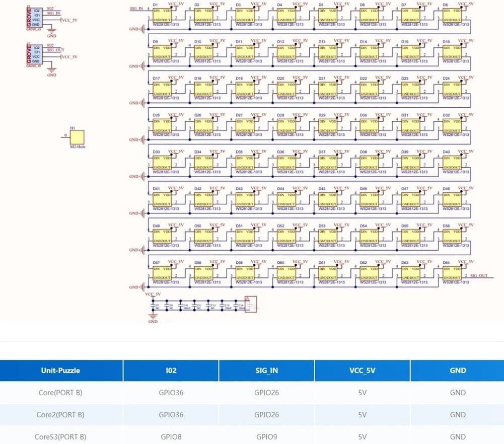Click the GPIO8 cell in CoreS3 row
This screenshot has width=504, height=444.
171,436
